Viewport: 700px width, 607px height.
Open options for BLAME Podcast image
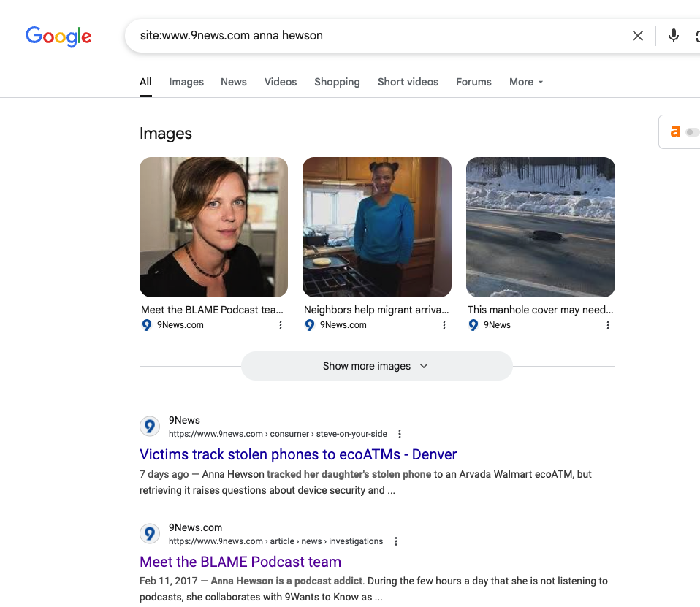[x=281, y=325]
